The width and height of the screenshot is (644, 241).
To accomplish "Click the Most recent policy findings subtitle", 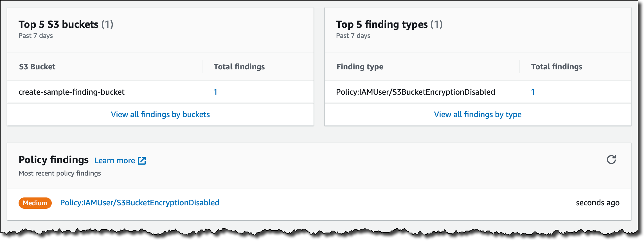I will tap(60, 173).
